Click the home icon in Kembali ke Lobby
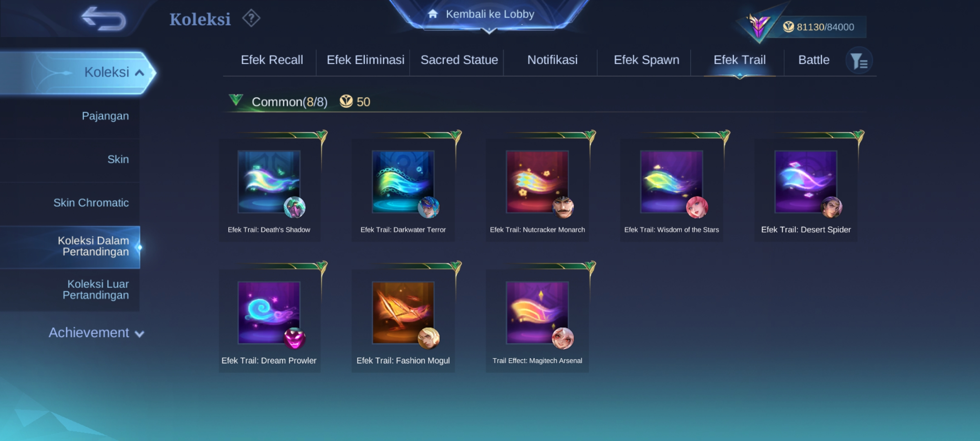 433,14
